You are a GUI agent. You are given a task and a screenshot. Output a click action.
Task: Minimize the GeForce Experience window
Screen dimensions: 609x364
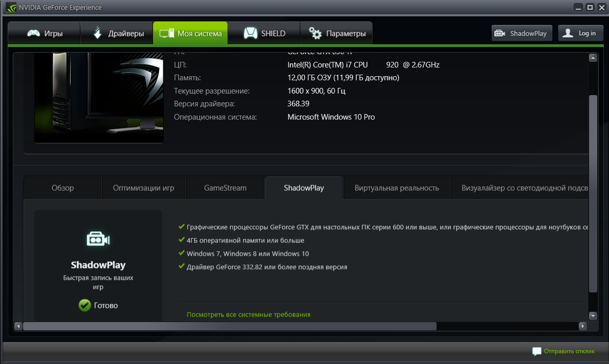[x=578, y=7]
